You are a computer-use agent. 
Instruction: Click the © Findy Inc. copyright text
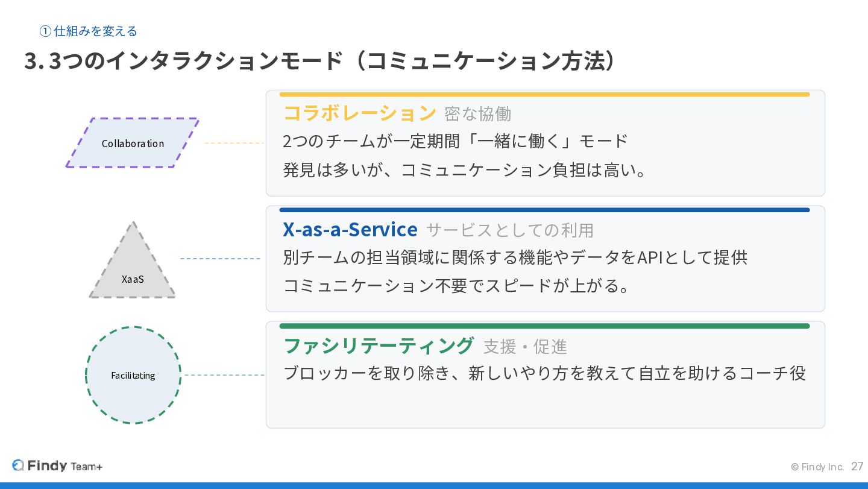pos(817,467)
